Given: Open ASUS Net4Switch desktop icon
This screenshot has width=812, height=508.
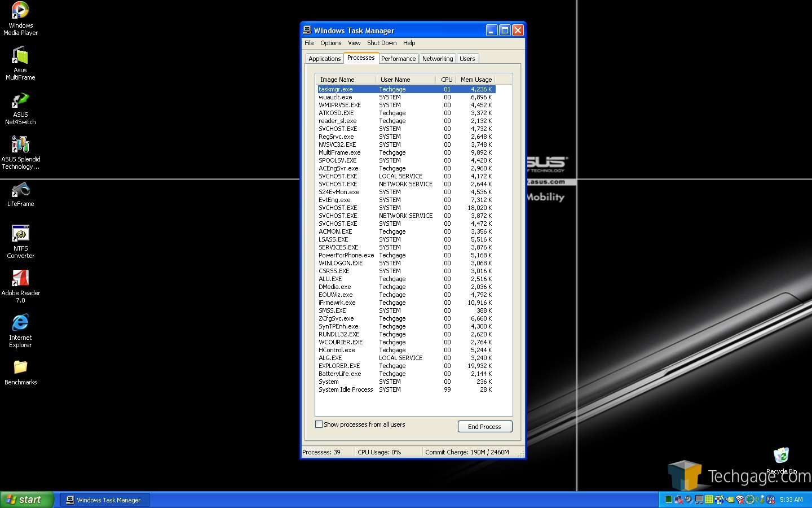Looking at the screenshot, I should pos(20,108).
